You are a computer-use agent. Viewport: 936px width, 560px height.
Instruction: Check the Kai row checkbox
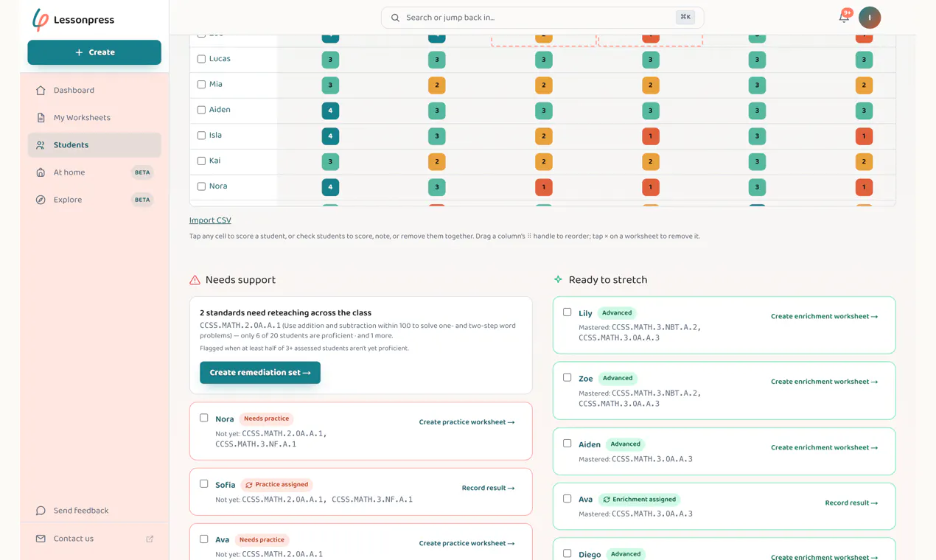pos(201,161)
